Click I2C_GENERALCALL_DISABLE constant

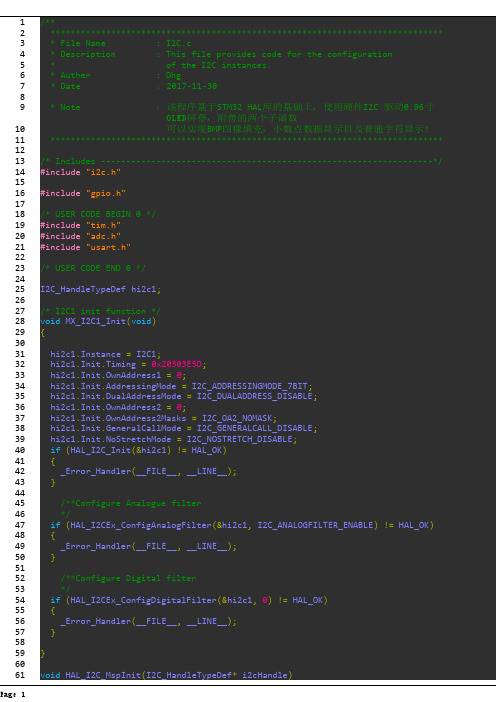257,428
